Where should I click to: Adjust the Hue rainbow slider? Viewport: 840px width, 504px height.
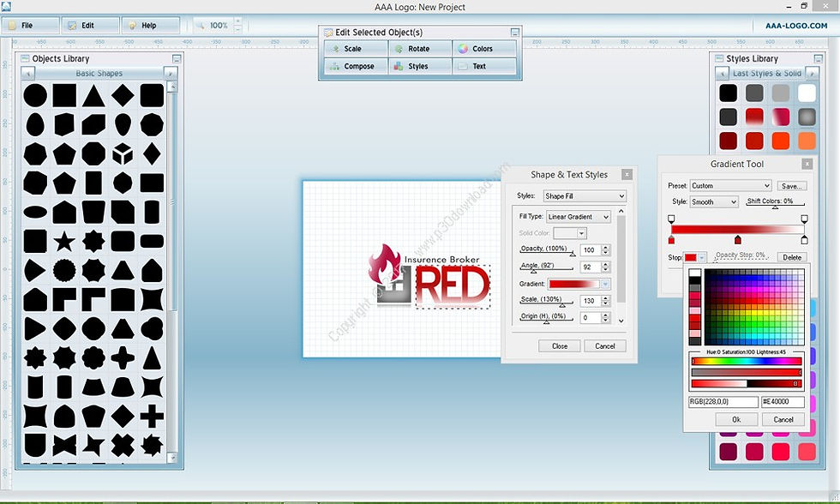coord(747,361)
